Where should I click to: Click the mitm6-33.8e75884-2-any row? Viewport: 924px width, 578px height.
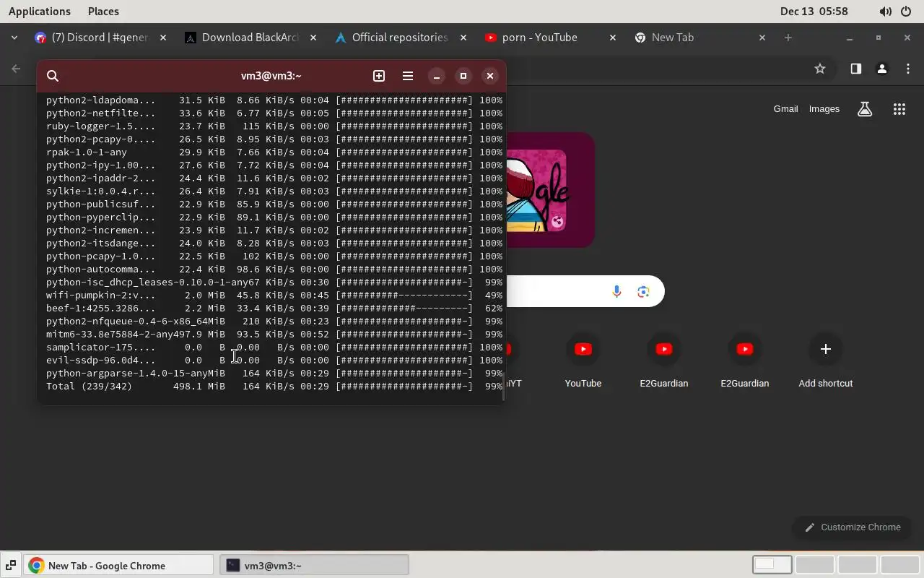pyautogui.click(x=274, y=335)
